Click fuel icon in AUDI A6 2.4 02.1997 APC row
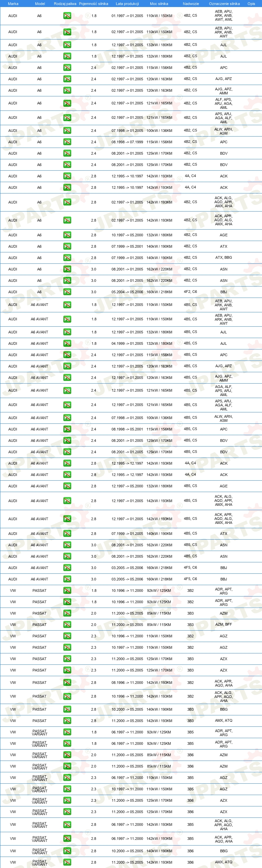 [67, 68]
